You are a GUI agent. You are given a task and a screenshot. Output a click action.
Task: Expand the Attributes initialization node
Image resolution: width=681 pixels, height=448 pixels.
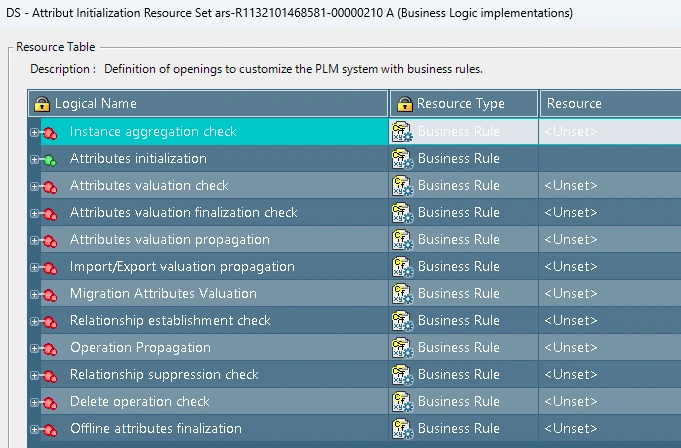pyautogui.click(x=34, y=159)
